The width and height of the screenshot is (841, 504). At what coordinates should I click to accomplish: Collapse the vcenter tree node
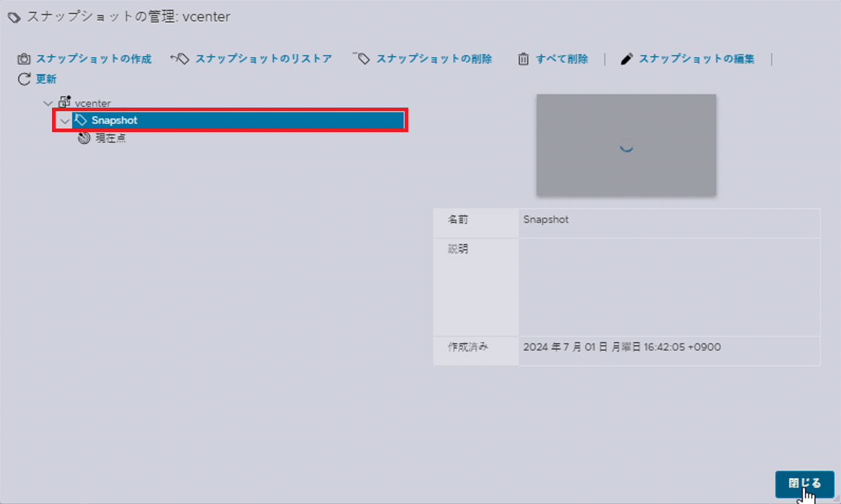[47, 103]
